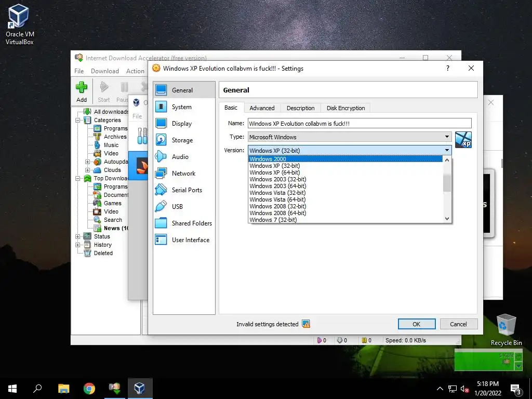Click the VM Name input field
This screenshot has height=399, width=532.
(x=360, y=123)
